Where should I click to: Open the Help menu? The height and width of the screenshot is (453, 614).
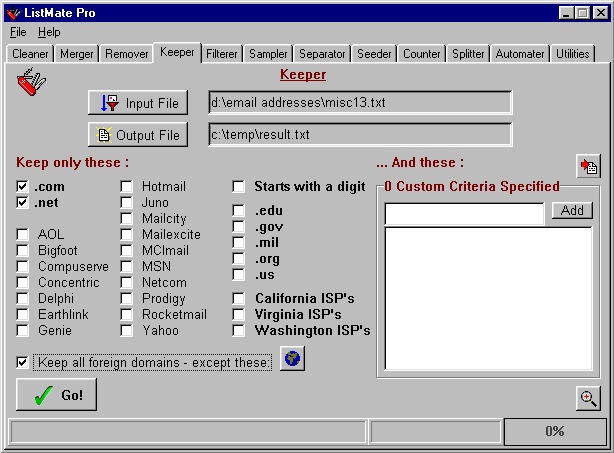click(x=49, y=32)
